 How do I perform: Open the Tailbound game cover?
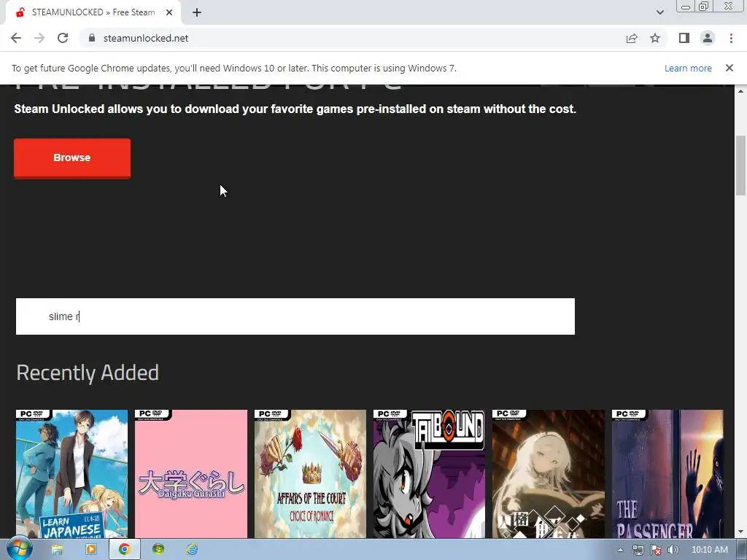click(x=429, y=474)
